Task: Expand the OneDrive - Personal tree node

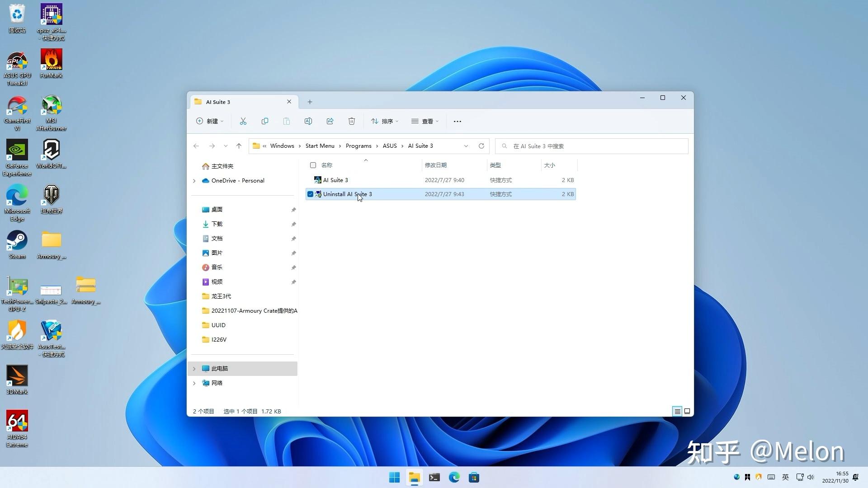Action: [194, 181]
